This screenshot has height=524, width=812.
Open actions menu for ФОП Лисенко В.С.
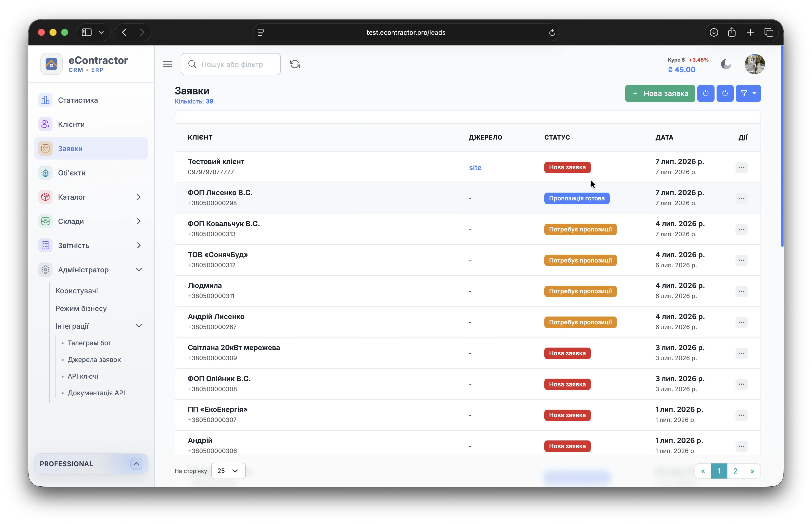pyautogui.click(x=741, y=198)
